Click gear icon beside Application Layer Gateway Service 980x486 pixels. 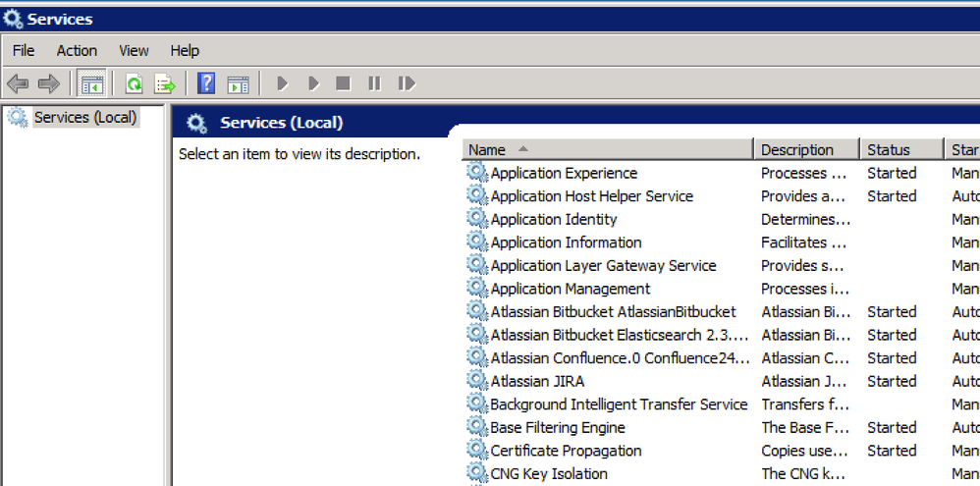(x=477, y=265)
